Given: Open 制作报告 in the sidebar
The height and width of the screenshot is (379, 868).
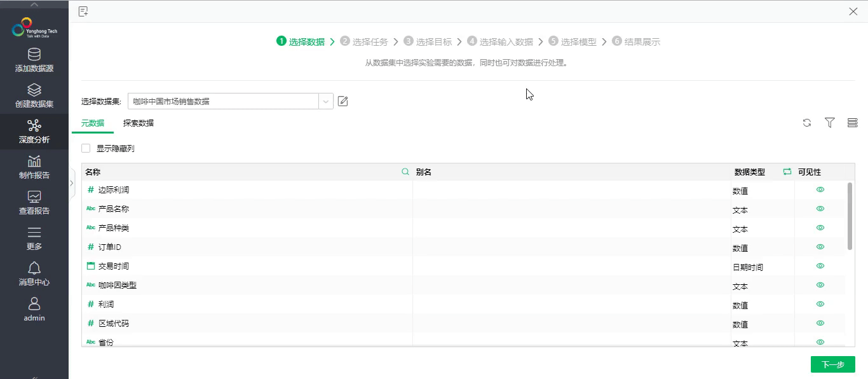Looking at the screenshot, I should click(34, 167).
